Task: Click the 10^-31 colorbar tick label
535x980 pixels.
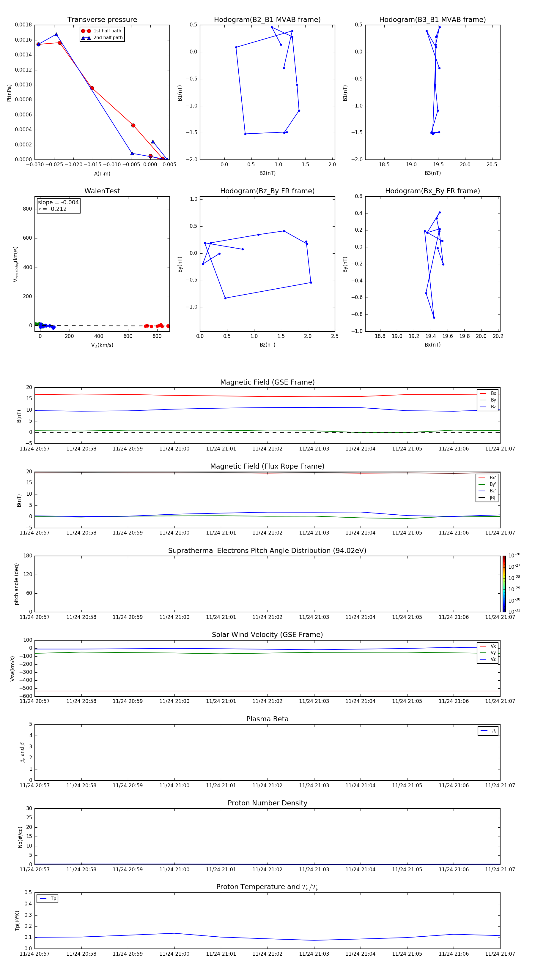Action: (514, 611)
